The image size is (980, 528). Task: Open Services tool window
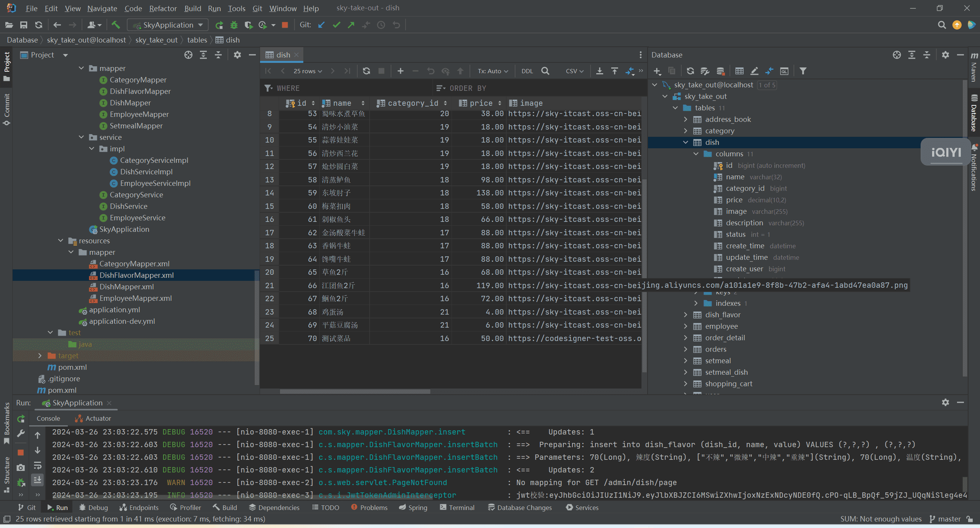[582, 508]
